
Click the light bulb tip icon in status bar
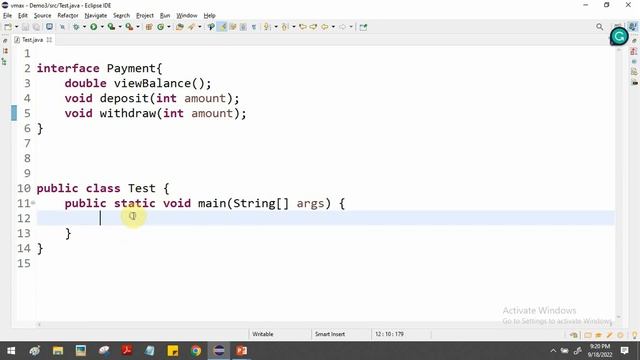[x=635, y=335]
